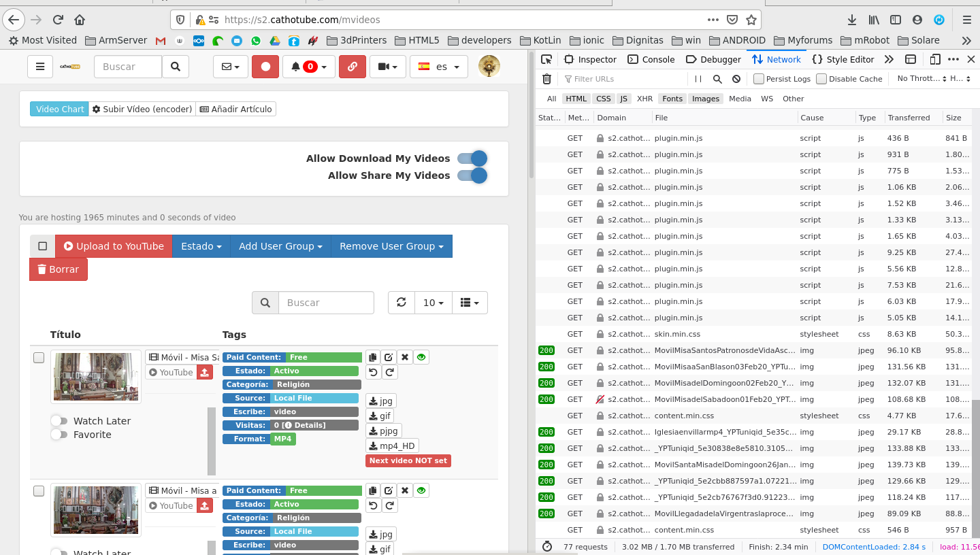The image size is (980, 555).
Task: Click the copy icon on the first video row
Action: click(372, 356)
